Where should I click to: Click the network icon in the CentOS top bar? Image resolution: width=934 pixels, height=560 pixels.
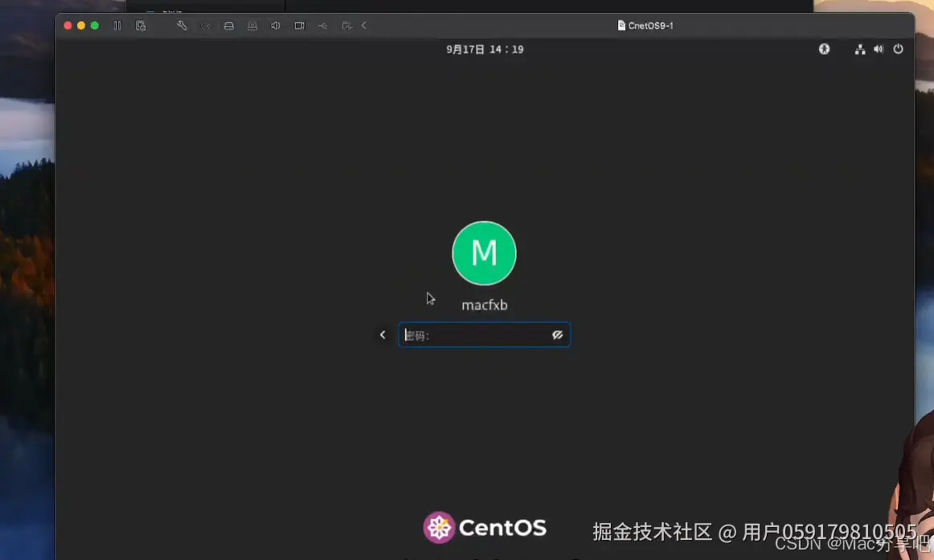[859, 49]
